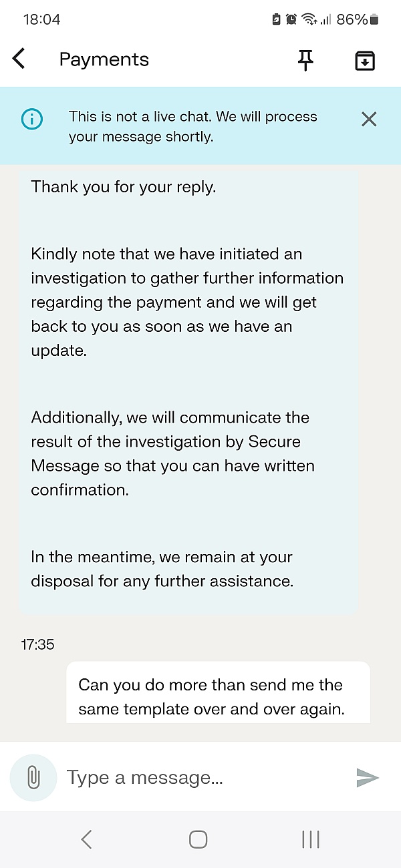Tap the Android back navigation button

[86, 839]
